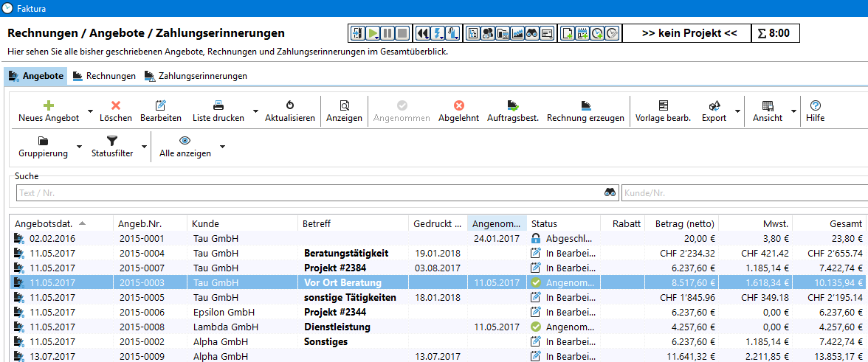
Task: Click Rechnung erzeugen toolbar icon
Action: (585, 106)
